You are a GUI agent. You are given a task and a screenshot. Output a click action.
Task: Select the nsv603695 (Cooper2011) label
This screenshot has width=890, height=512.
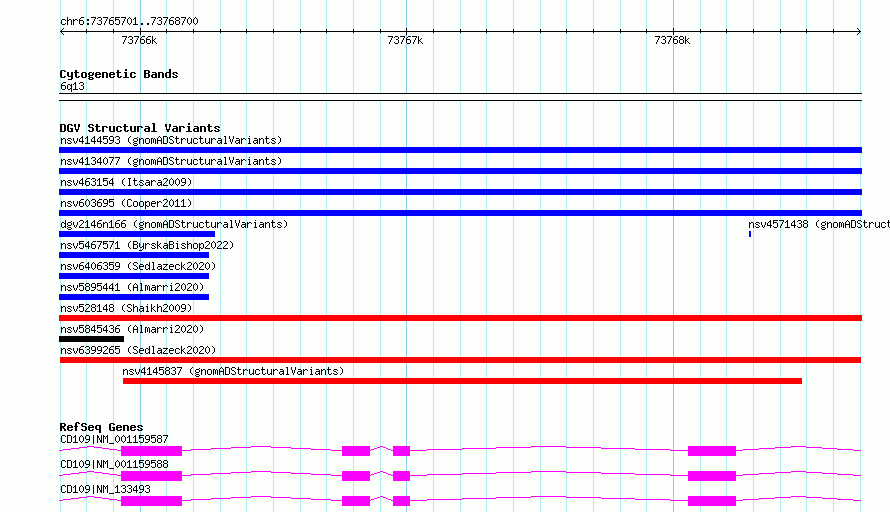point(126,203)
